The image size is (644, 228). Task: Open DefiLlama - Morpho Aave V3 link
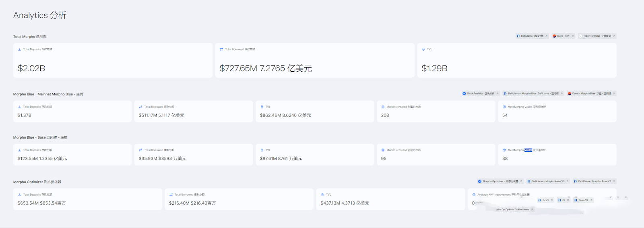548,181
